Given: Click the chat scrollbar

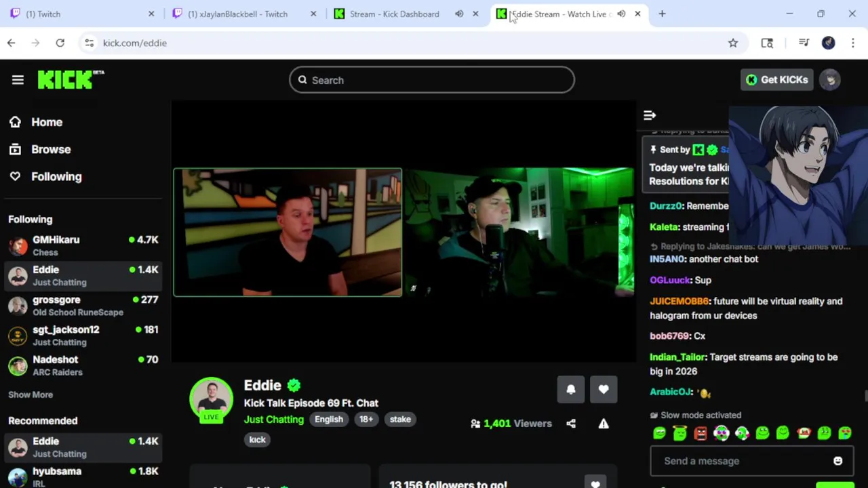Looking at the screenshot, I should pos(865,396).
